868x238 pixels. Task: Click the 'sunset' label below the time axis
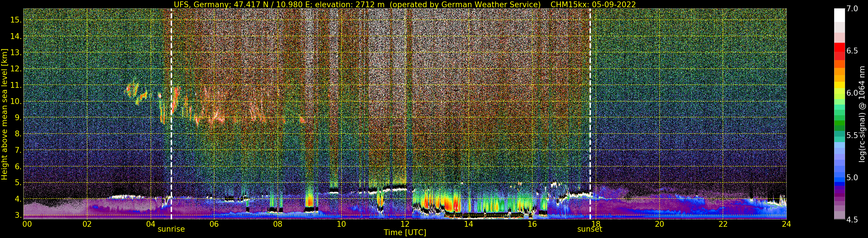pos(590,229)
